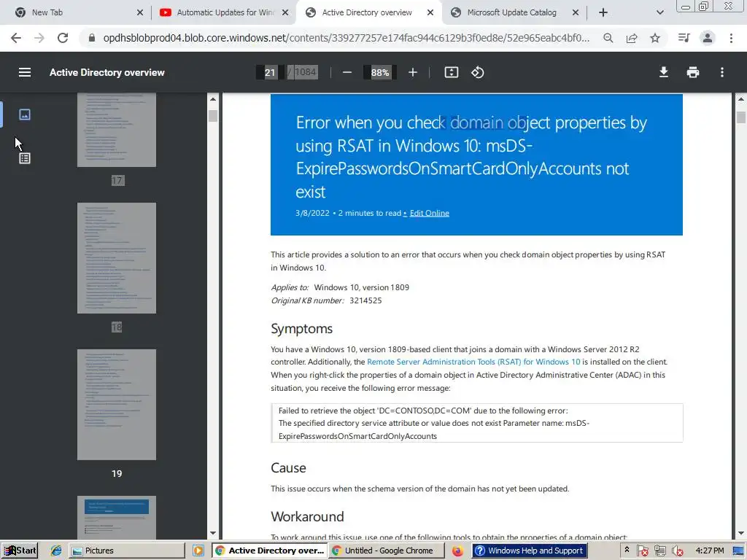Close the Microsoft Update Catalog tab
Viewport: 747px width, 560px height.
[x=575, y=13]
